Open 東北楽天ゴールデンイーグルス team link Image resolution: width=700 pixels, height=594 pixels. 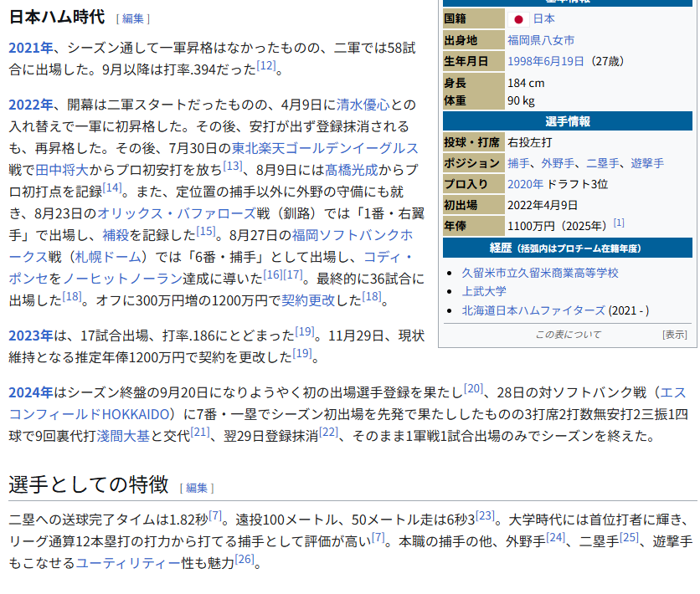coord(325,148)
